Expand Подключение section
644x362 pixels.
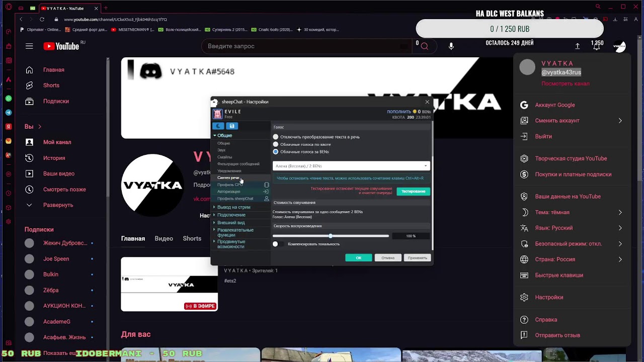(x=214, y=215)
